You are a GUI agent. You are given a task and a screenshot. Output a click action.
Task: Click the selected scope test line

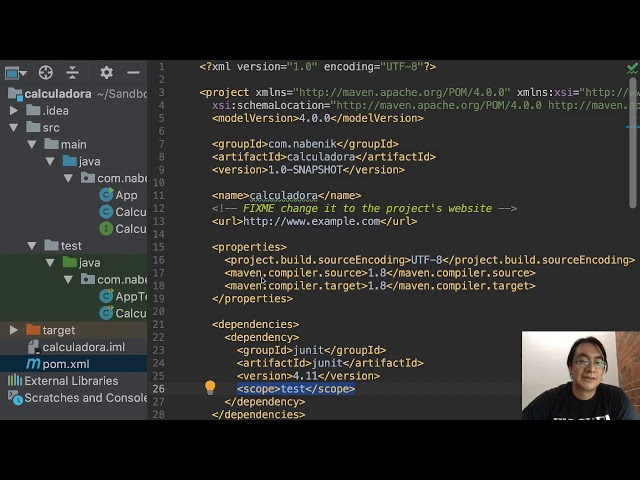coord(296,389)
